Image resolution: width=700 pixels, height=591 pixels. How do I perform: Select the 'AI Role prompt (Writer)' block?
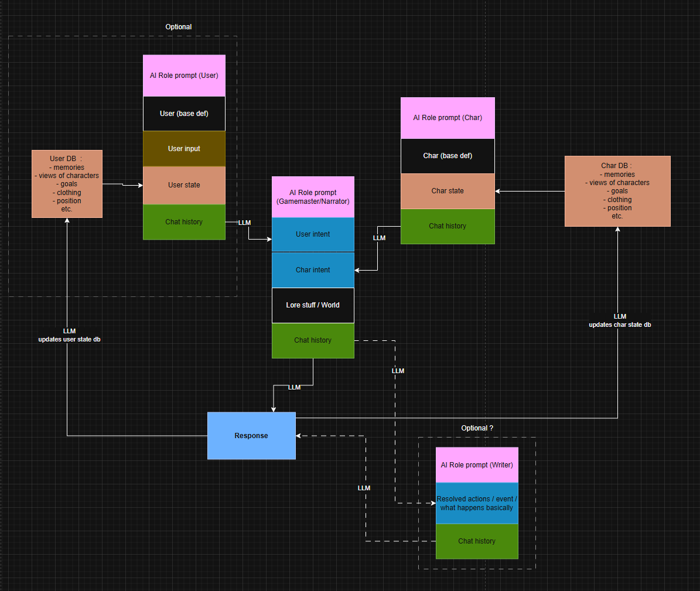477,464
